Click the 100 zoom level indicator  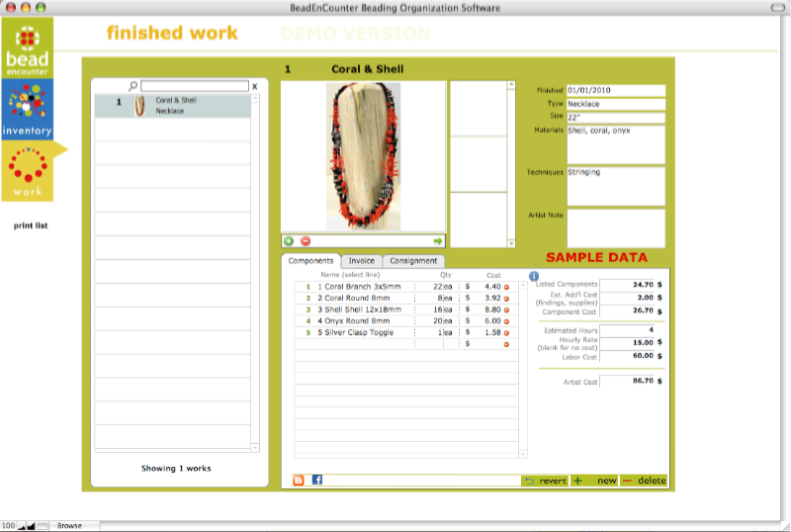click(9, 526)
